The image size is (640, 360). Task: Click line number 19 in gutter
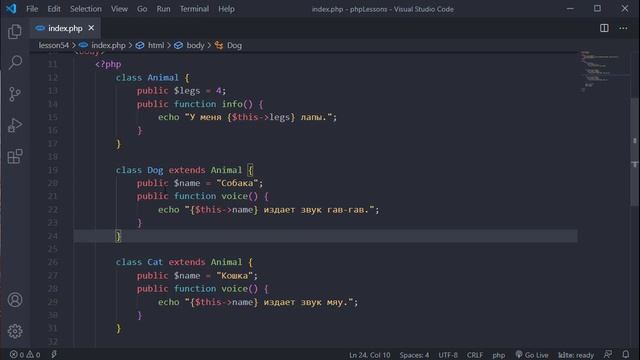click(53, 170)
